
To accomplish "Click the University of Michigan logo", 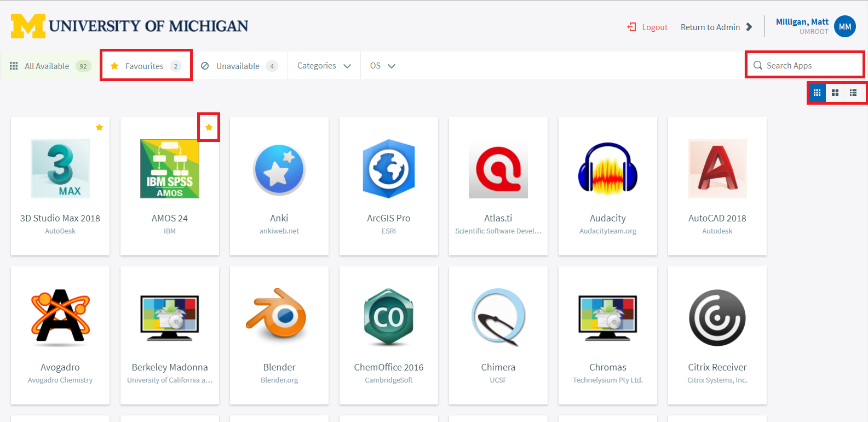I will tap(129, 26).
